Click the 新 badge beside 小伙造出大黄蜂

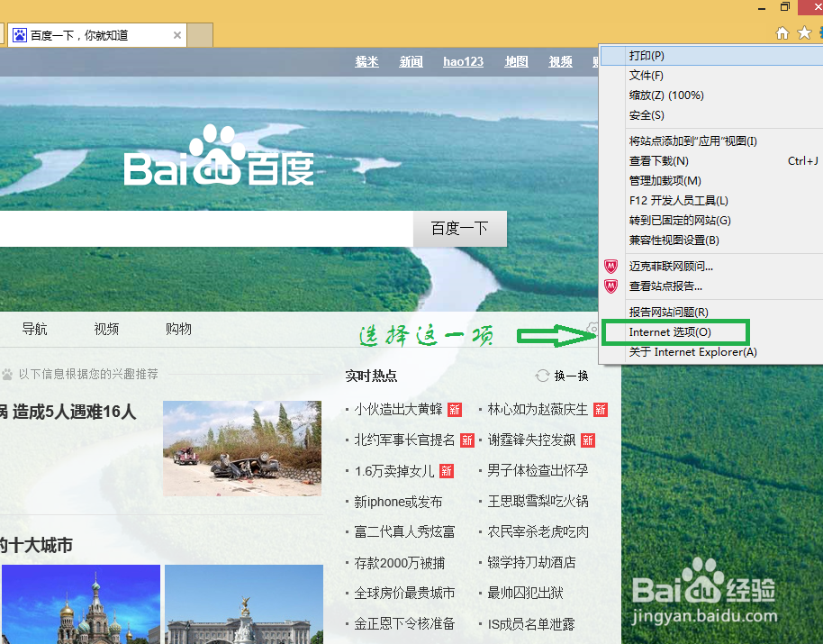tap(453, 410)
